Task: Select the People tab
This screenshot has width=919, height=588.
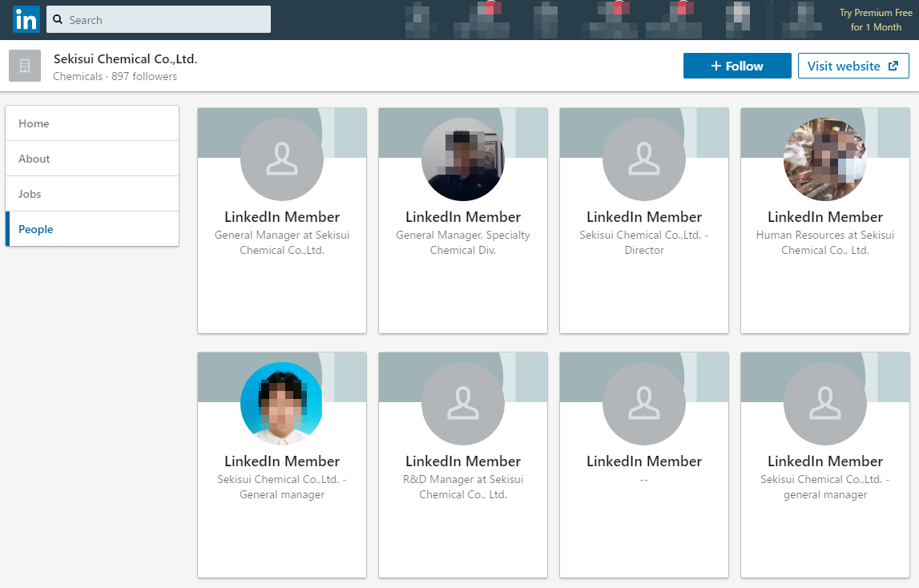Action: click(x=92, y=228)
